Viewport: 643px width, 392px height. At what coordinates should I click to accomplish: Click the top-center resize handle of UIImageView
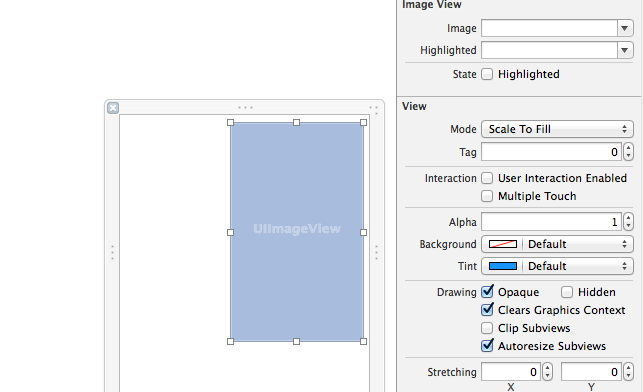coord(296,123)
